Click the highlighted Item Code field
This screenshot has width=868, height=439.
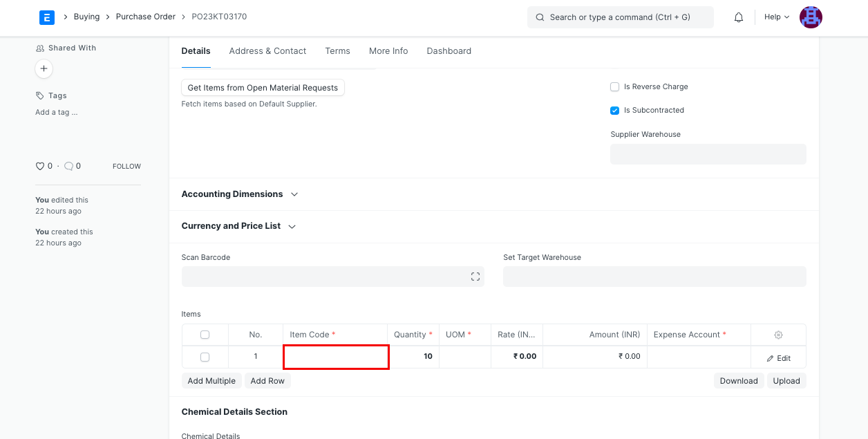(336, 357)
